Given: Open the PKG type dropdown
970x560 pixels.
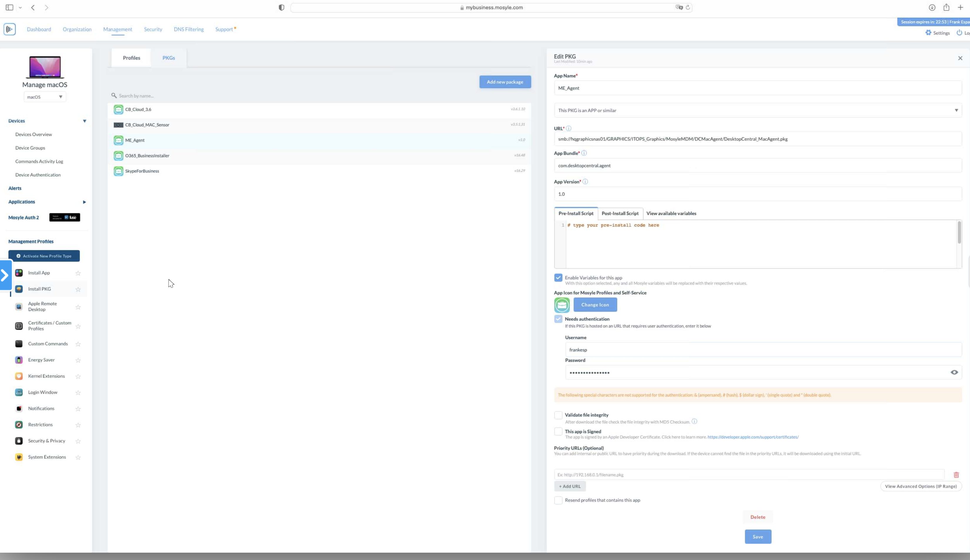Looking at the screenshot, I should (757, 110).
